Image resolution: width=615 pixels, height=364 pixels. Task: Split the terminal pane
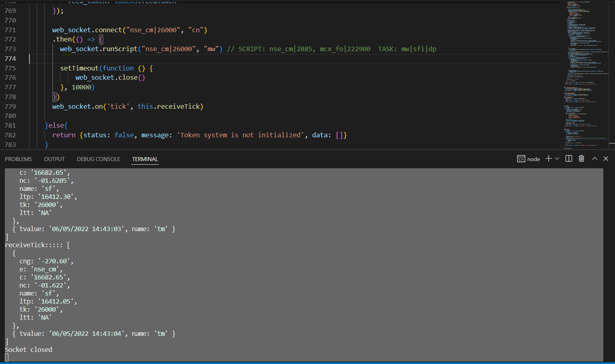(x=569, y=159)
